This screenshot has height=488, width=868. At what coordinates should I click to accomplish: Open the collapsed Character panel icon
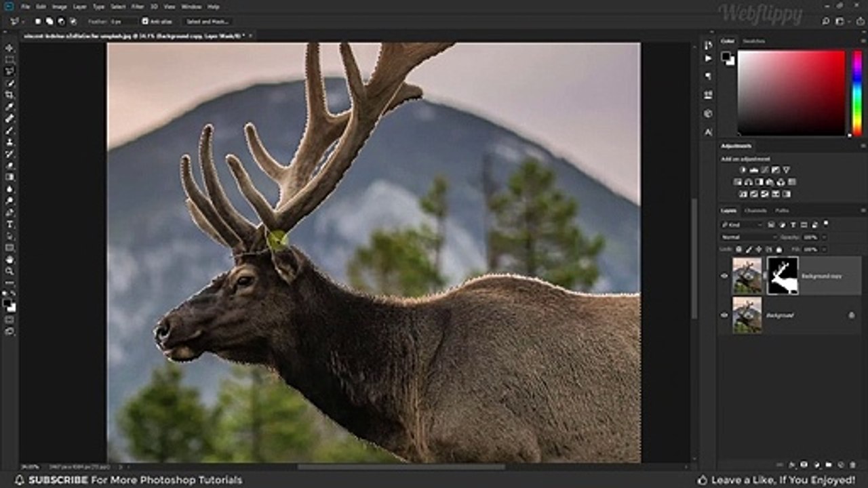(x=708, y=132)
